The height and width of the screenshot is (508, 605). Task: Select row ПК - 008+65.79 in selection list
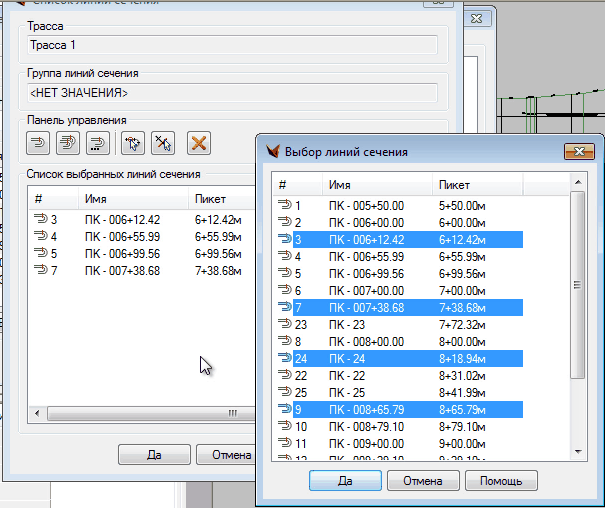click(x=420, y=409)
